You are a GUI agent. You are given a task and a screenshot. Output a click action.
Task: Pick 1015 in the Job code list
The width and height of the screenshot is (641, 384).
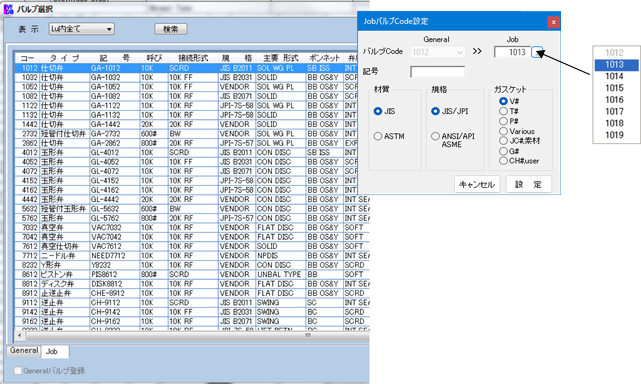616,88
